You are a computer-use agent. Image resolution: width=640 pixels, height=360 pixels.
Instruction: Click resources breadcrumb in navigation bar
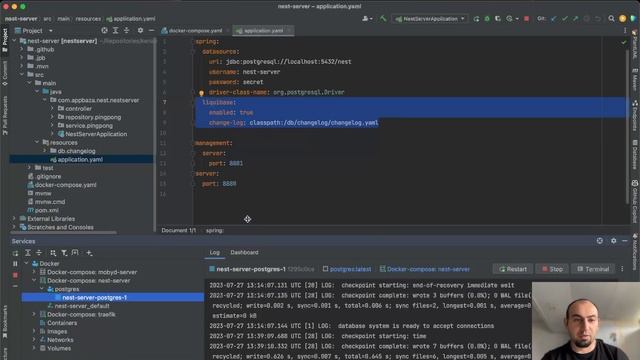point(88,19)
